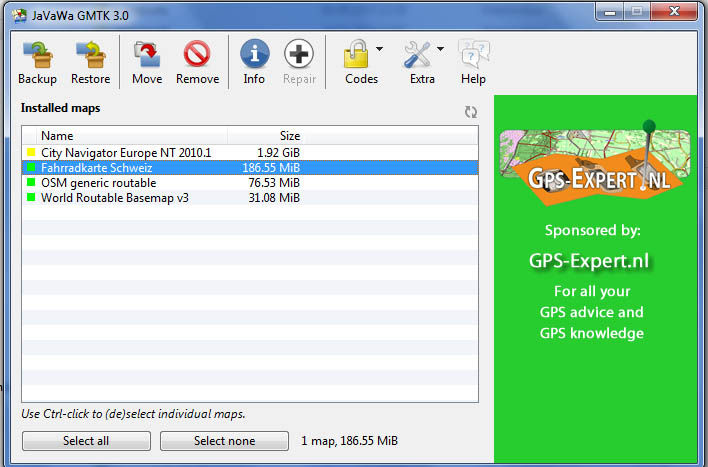Click the Select all button
The height and width of the screenshot is (467, 708).
86,441
